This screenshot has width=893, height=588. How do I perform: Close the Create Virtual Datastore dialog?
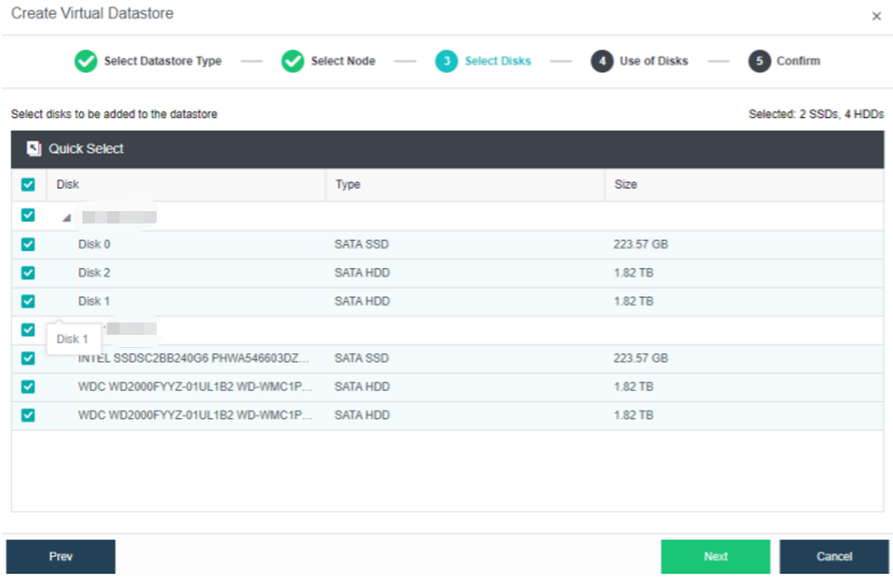[x=877, y=16]
